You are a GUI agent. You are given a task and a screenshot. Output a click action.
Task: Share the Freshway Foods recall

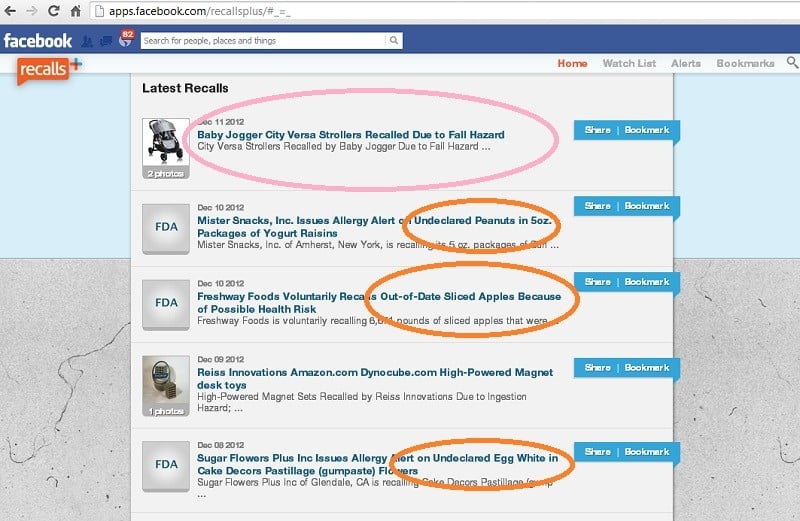[x=597, y=282]
